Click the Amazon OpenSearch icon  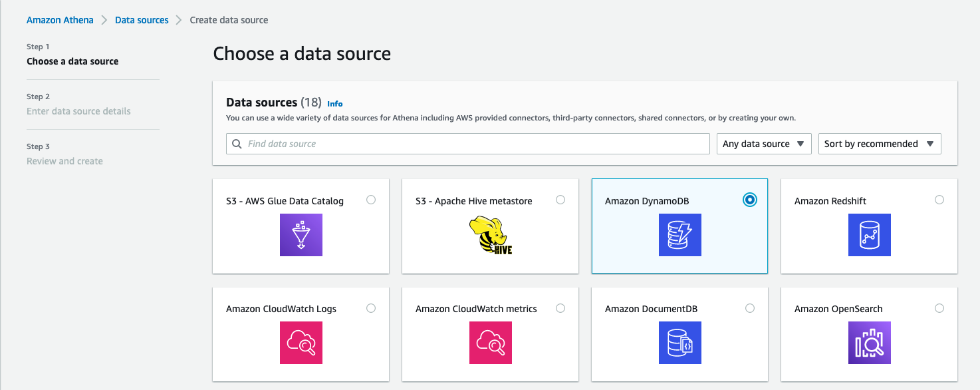[x=869, y=343]
